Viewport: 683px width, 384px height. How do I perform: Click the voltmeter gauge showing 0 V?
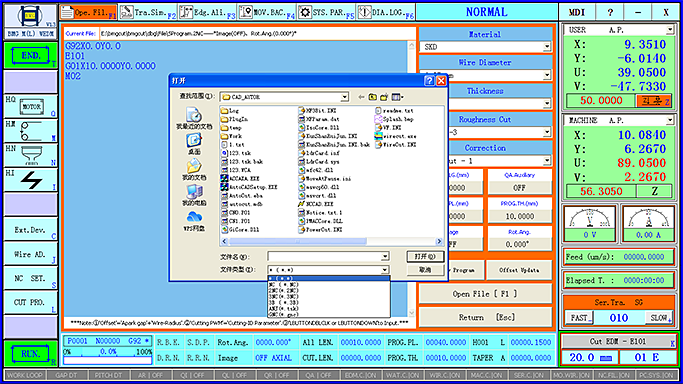590,223
